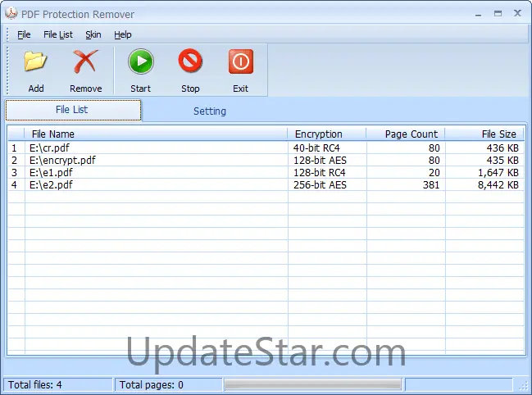
Task: Click the window resize grip corner
Action: tap(524, 385)
